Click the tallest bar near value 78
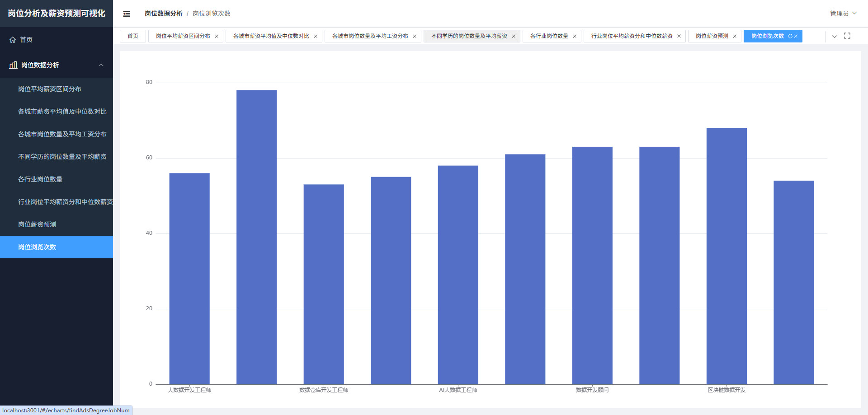Image resolution: width=868 pixels, height=415 pixels. 256,237
